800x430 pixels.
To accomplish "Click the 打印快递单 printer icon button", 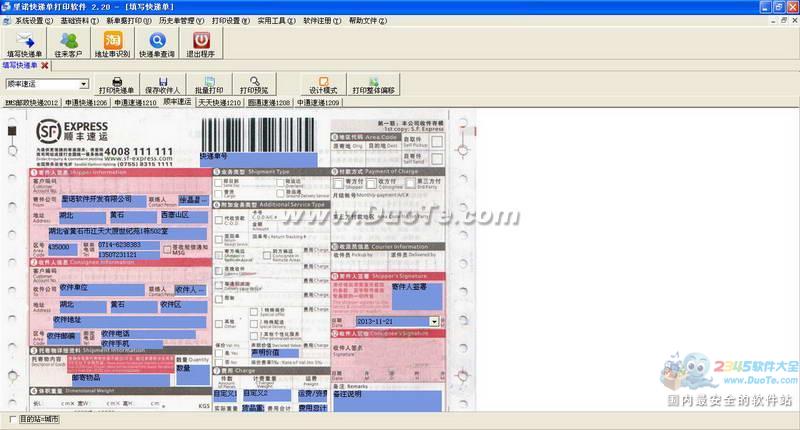I will point(117,85).
